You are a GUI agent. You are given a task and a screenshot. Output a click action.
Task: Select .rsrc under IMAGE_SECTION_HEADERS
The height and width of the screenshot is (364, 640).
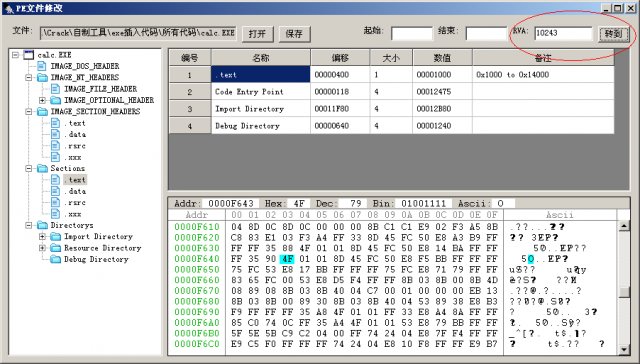tap(75, 146)
